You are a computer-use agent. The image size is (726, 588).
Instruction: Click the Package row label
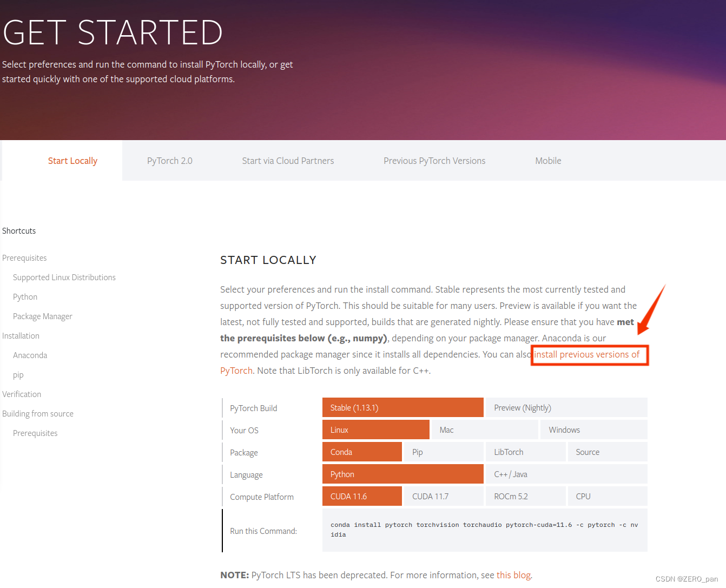[x=243, y=453]
